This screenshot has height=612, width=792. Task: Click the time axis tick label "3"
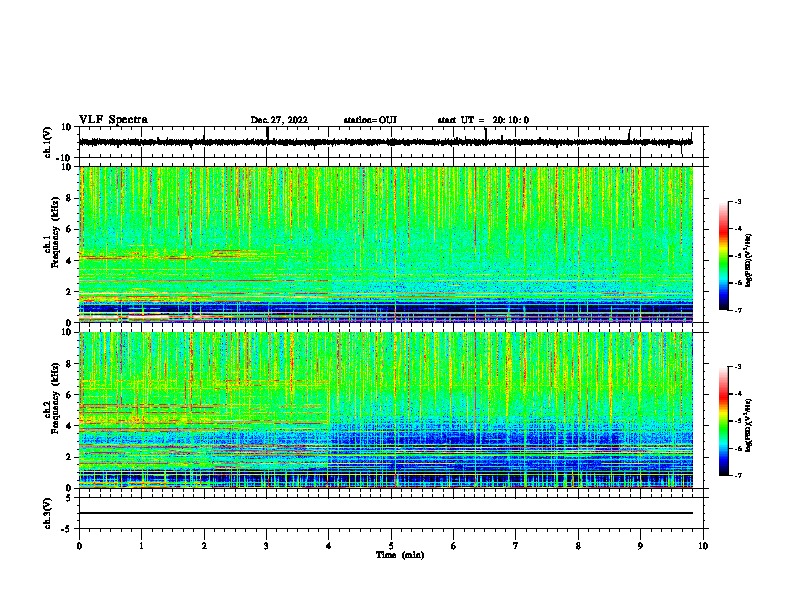266,546
